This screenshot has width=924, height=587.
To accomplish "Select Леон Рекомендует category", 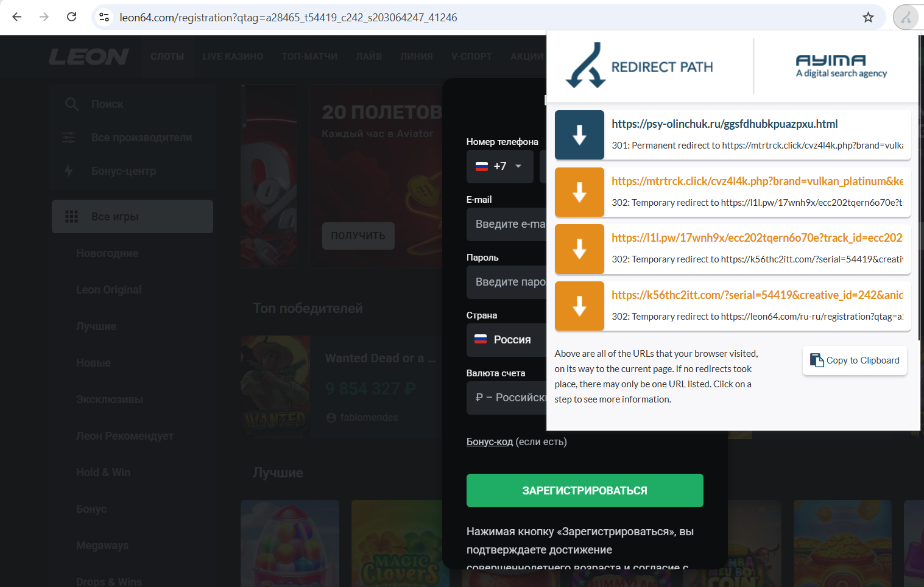I will tap(125, 436).
